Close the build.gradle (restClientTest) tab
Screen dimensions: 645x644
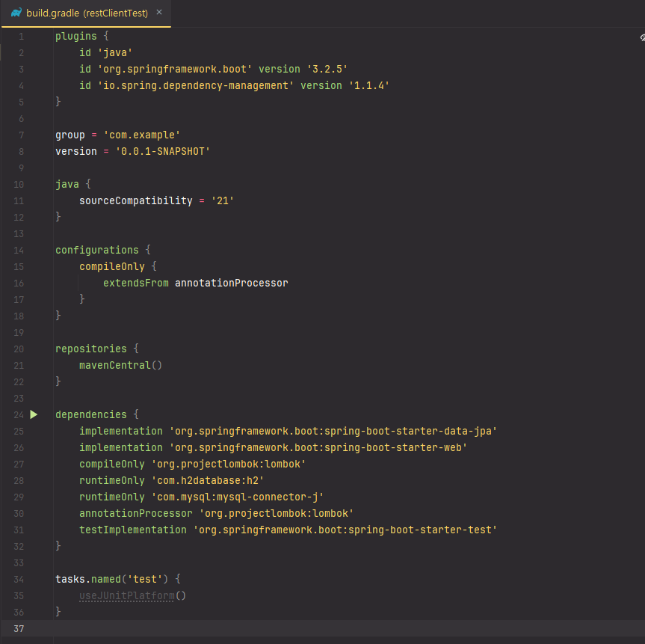point(159,13)
